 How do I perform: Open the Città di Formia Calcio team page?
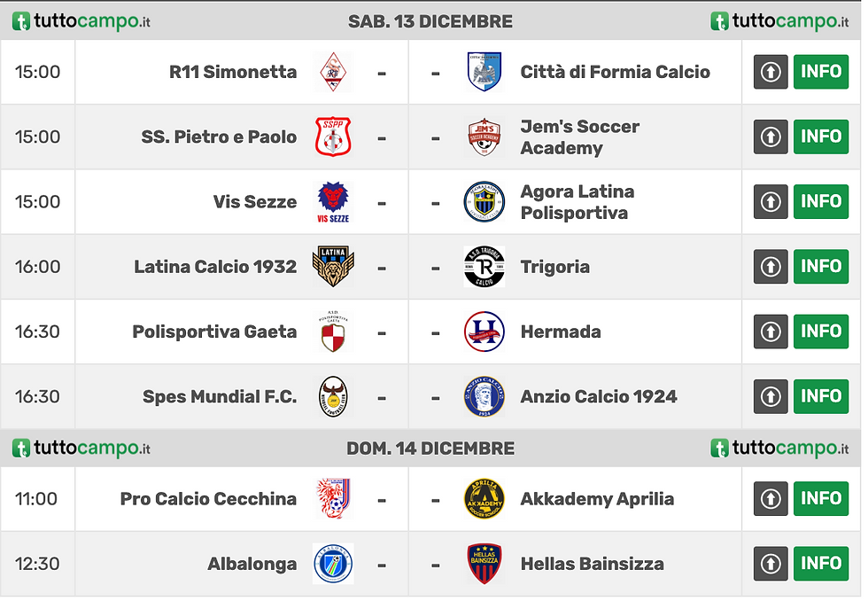point(615,72)
